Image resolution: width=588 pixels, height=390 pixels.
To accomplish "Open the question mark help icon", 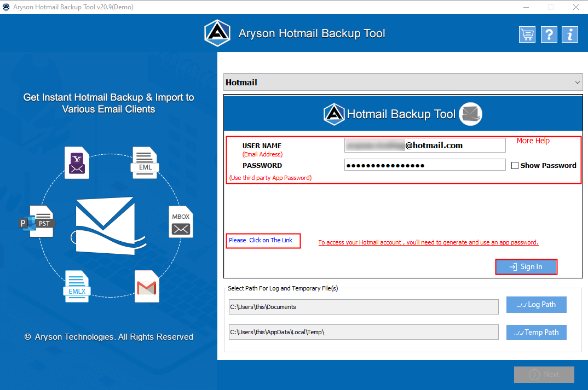I will 549,34.
